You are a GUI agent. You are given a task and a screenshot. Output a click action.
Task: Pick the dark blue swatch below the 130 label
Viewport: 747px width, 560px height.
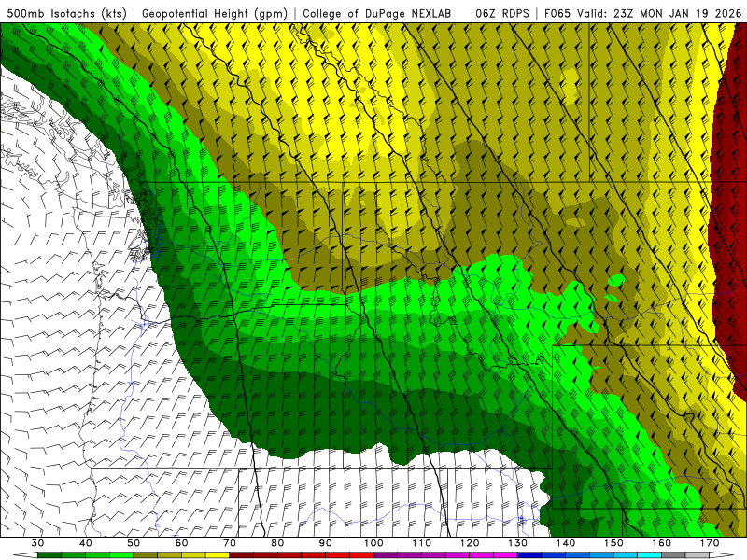pos(529,555)
